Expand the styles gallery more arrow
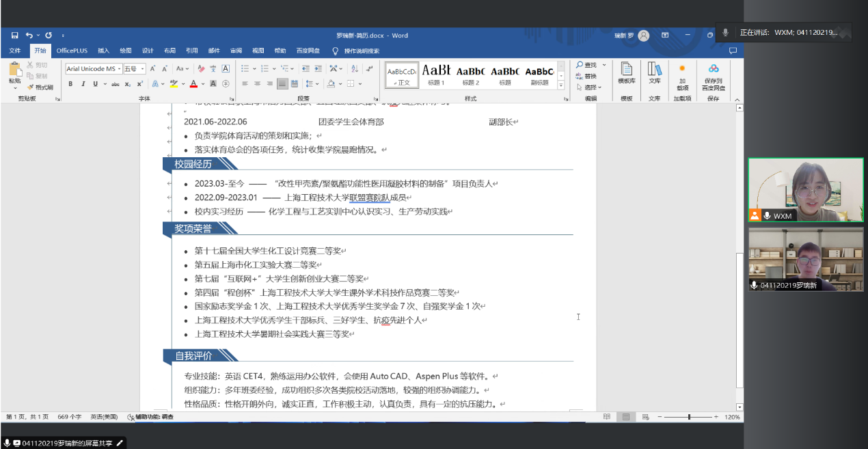Image resolution: width=868 pixels, height=449 pixels. click(x=560, y=85)
